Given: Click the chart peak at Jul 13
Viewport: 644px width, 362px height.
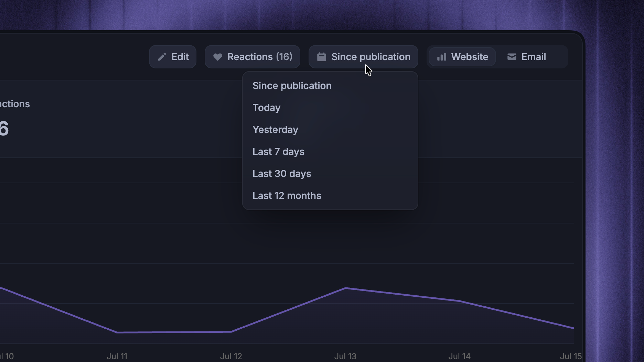Looking at the screenshot, I should (345, 288).
